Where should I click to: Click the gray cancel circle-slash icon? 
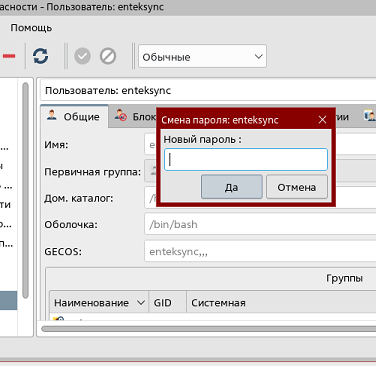[108, 56]
